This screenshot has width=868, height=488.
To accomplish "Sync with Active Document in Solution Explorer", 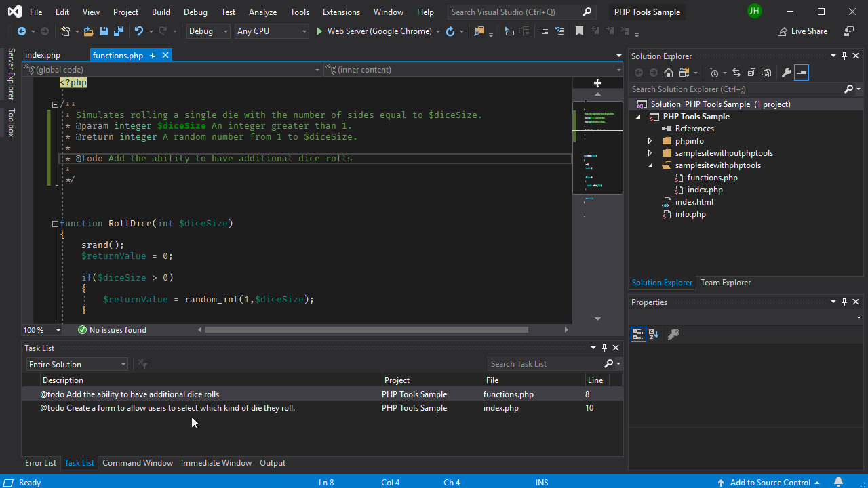I will [x=736, y=73].
